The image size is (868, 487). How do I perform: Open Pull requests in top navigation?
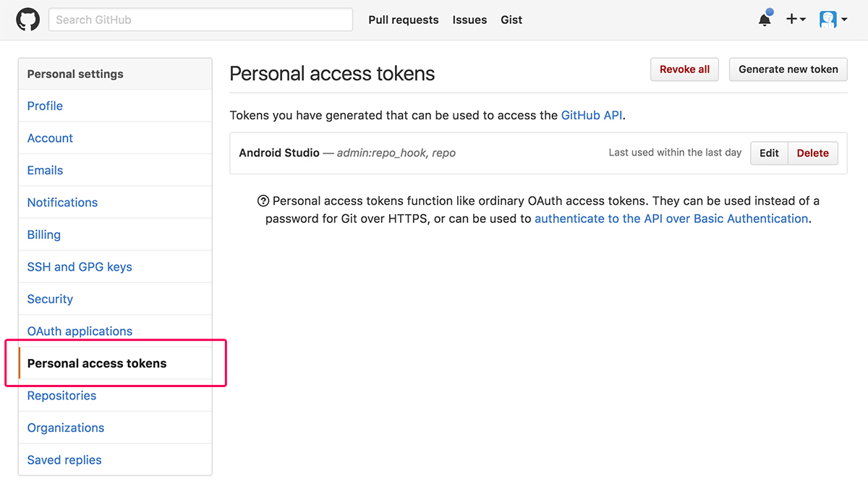pyautogui.click(x=404, y=20)
